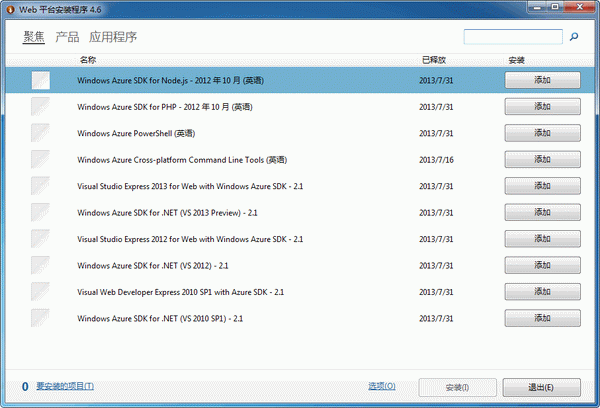Click the Windows Azure PowerShell product icon

40,133
